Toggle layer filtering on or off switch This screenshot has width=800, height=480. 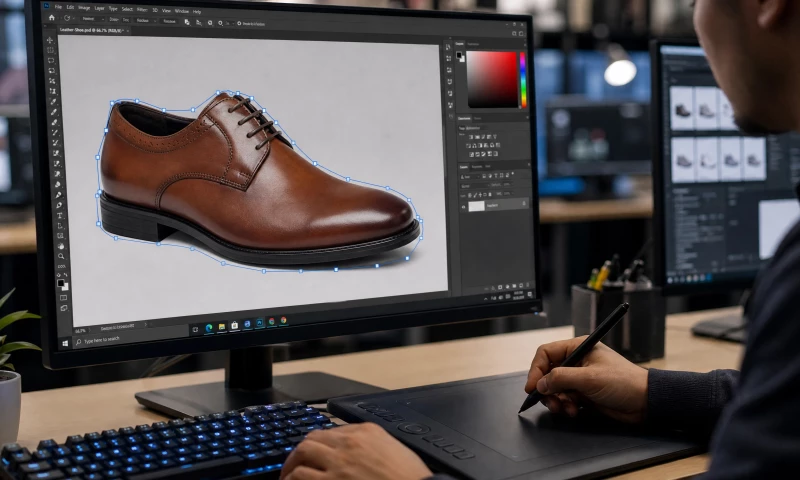coord(513,173)
